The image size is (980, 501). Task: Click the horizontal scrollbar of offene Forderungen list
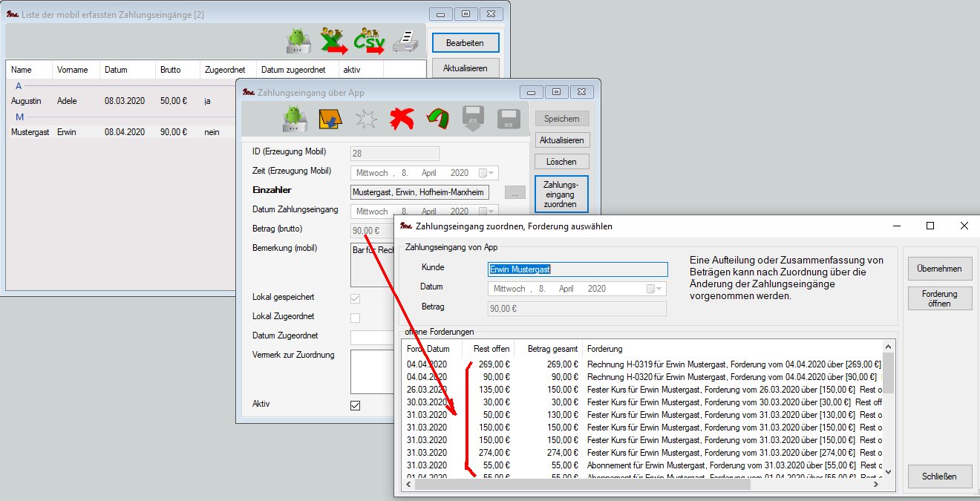coord(583,485)
